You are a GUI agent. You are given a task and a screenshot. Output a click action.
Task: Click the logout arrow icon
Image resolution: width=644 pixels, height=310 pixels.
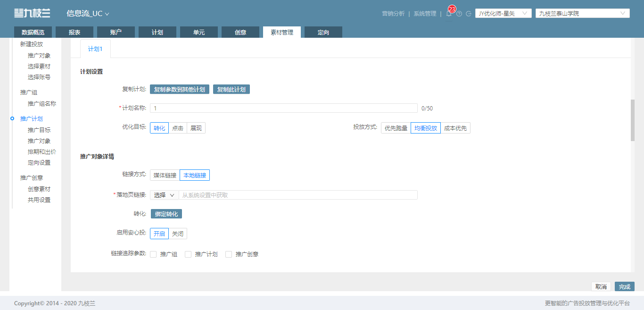pos(469,14)
